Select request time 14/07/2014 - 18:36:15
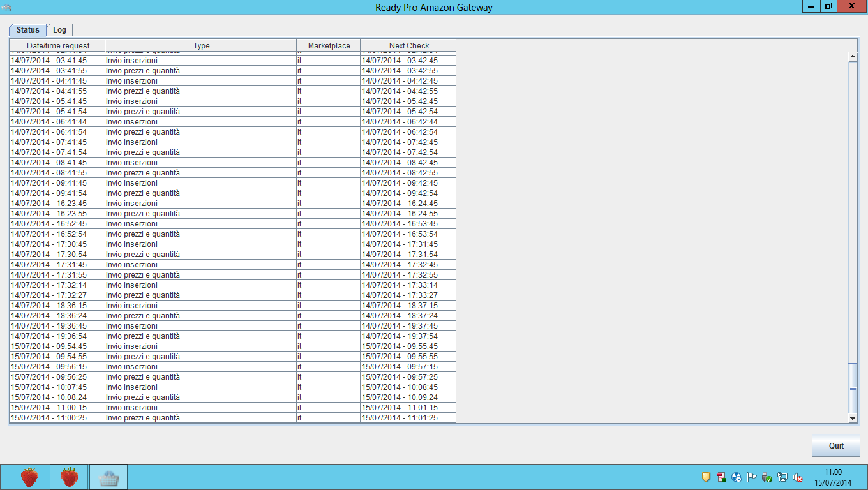This screenshot has width=868, height=490. click(x=57, y=306)
